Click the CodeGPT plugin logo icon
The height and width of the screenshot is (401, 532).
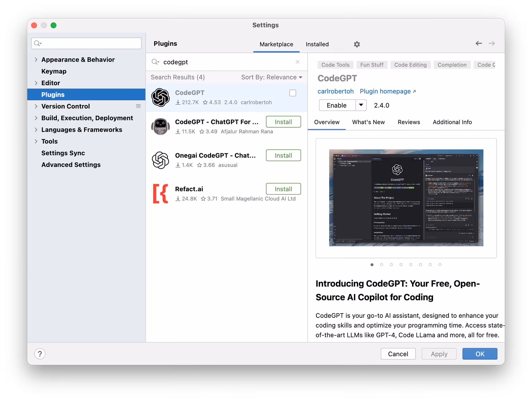(161, 97)
